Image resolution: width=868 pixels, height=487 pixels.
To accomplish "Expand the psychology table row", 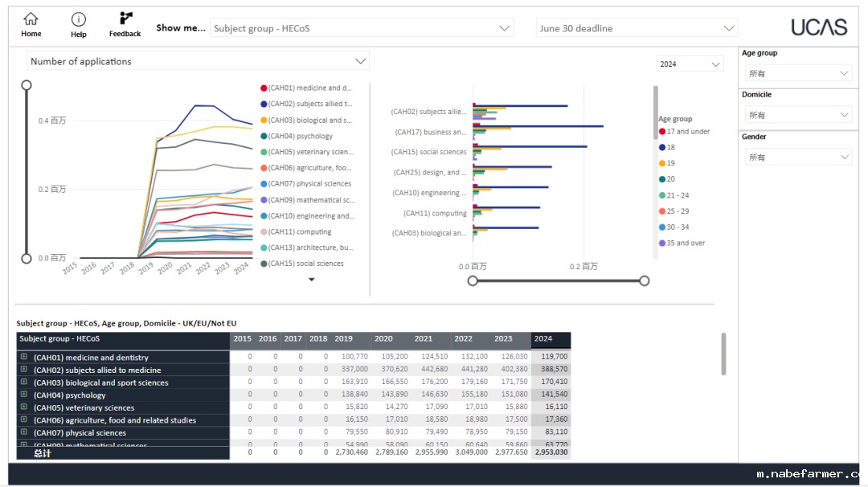I will click(x=24, y=395).
